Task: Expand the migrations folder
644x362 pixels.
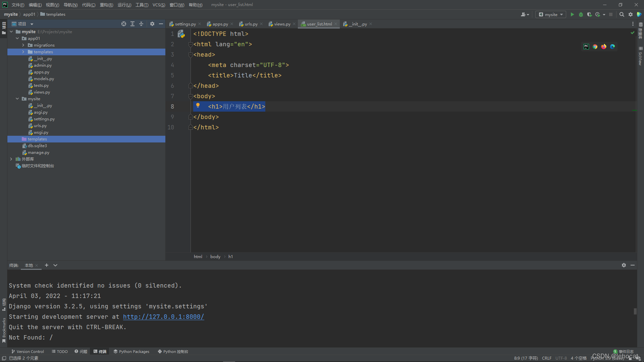Action: tap(23, 45)
